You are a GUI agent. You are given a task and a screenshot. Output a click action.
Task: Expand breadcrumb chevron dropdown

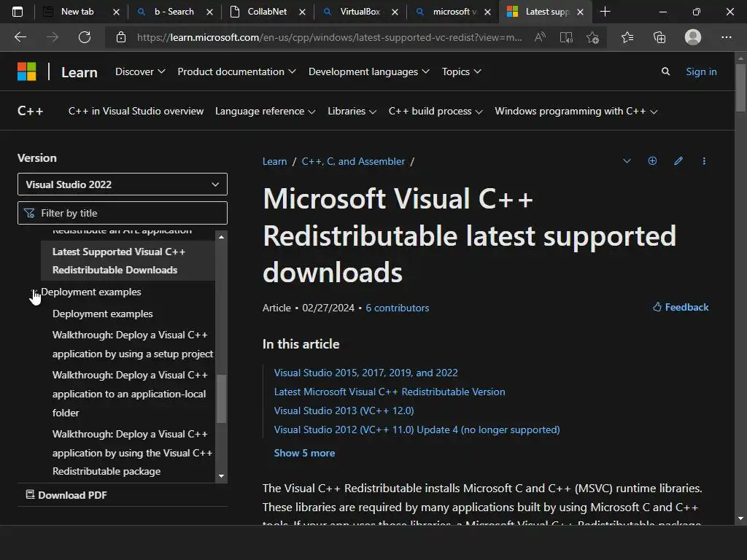click(627, 161)
